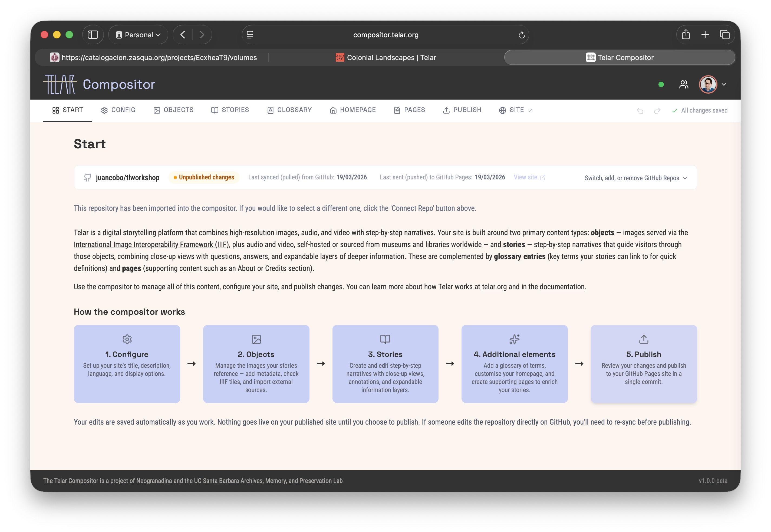This screenshot has width=771, height=532.
Task: Open the SITE external link tab
Action: point(516,110)
